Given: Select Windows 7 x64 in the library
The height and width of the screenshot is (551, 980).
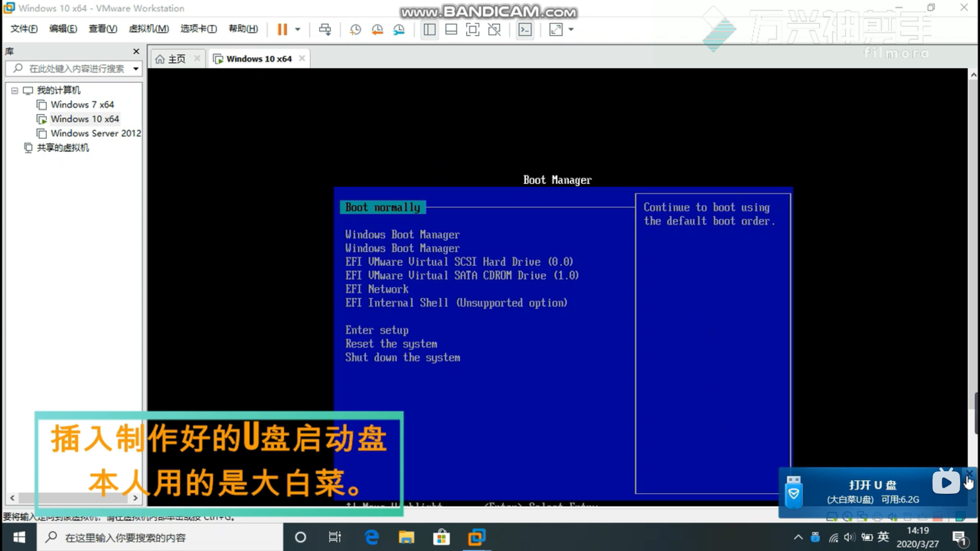Looking at the screenshot, I should (82, 105).
